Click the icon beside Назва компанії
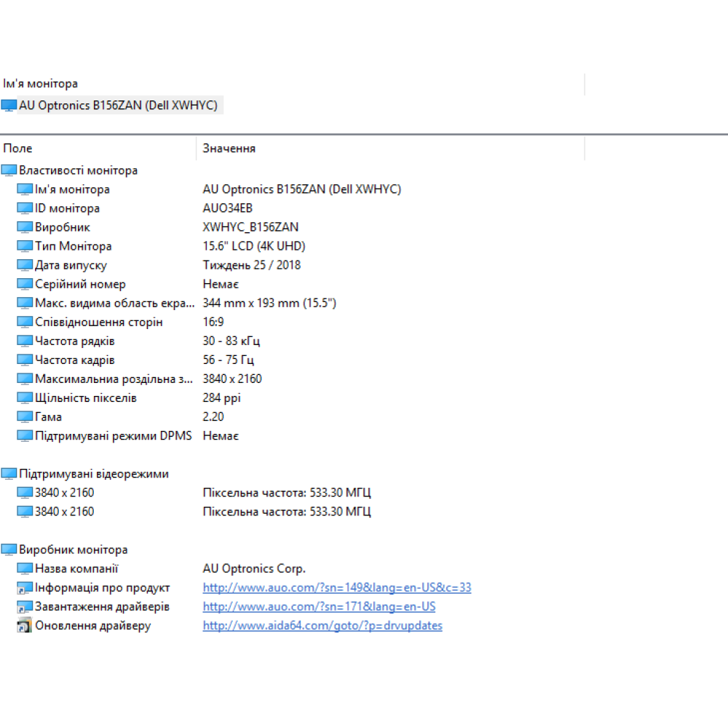Viewport: 728px width, 728px height. pos(25,569)
